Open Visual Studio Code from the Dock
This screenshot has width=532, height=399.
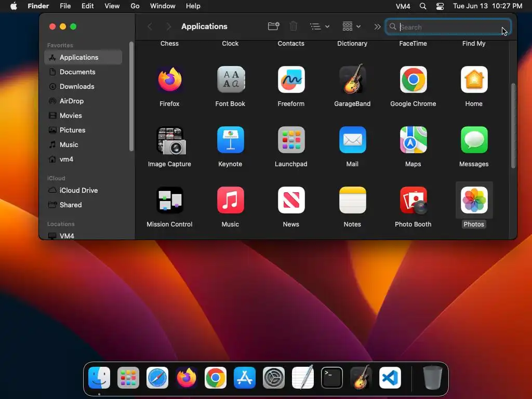coord(390,378)
